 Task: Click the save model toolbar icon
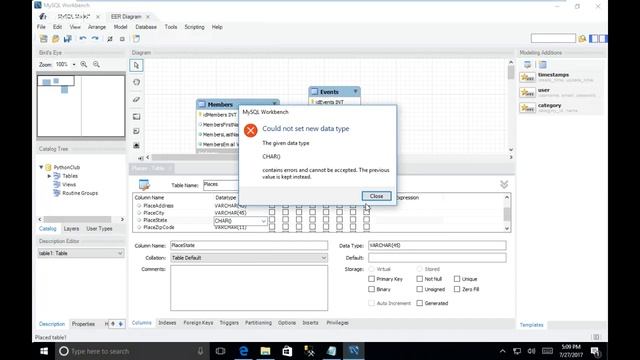[68, 39]
